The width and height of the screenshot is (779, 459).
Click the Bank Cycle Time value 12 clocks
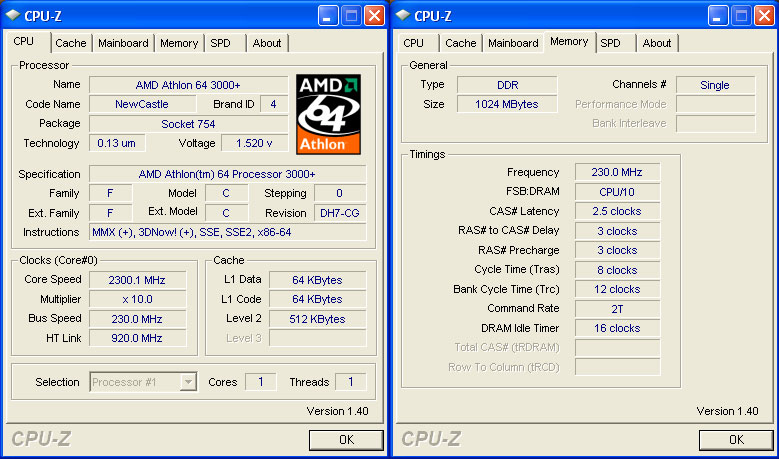(x=618, y=289)
